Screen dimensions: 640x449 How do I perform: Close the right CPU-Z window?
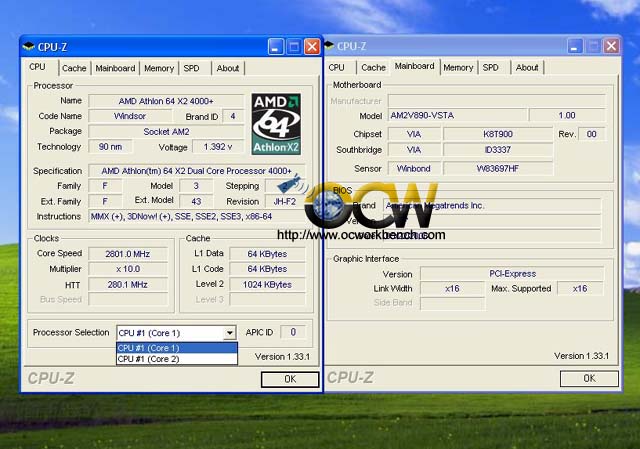611,46
